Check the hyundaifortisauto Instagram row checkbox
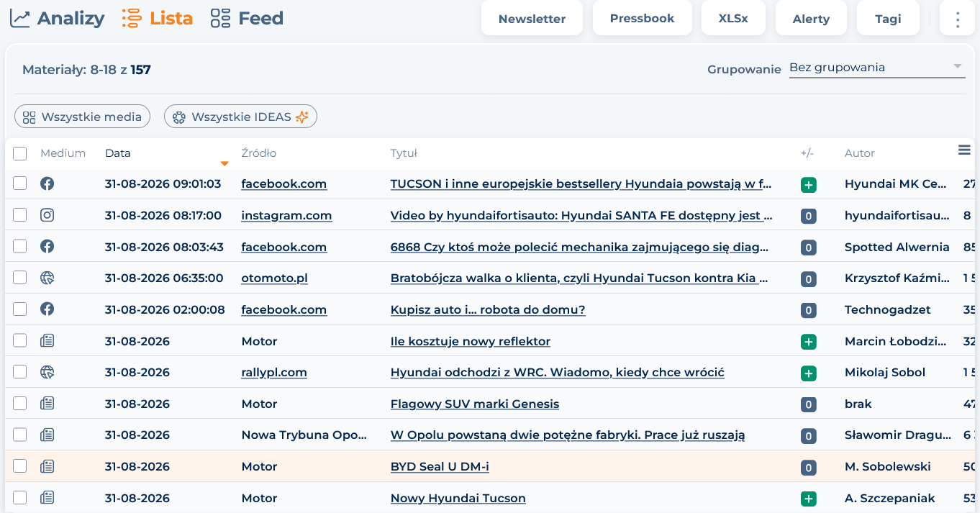Viewport: 980px width, 513px height. (20, 214)
